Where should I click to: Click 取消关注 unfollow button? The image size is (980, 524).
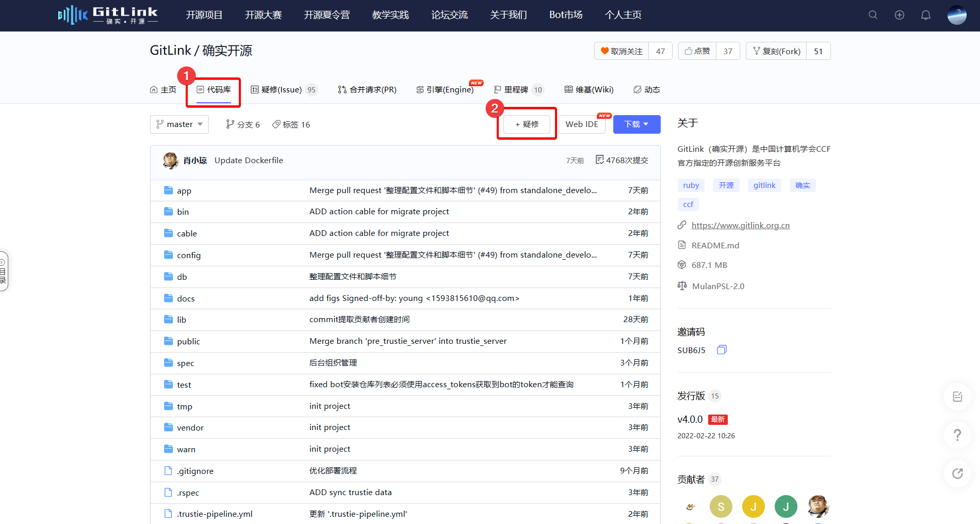click(622, 51)
